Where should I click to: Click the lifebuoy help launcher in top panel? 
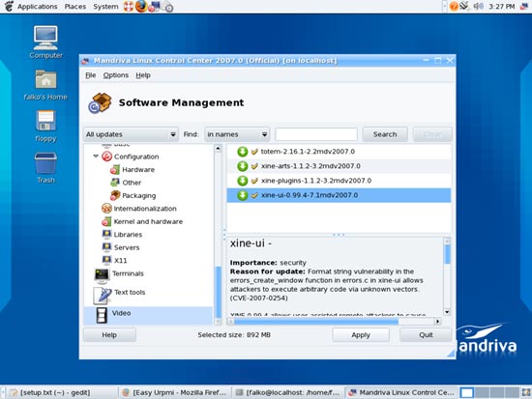129,7
